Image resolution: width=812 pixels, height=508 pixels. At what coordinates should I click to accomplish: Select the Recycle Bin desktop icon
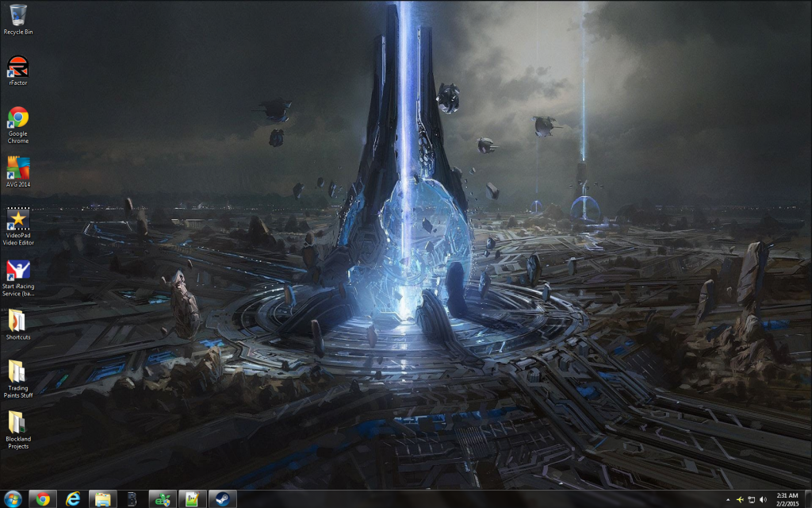[x=18, y=20]
